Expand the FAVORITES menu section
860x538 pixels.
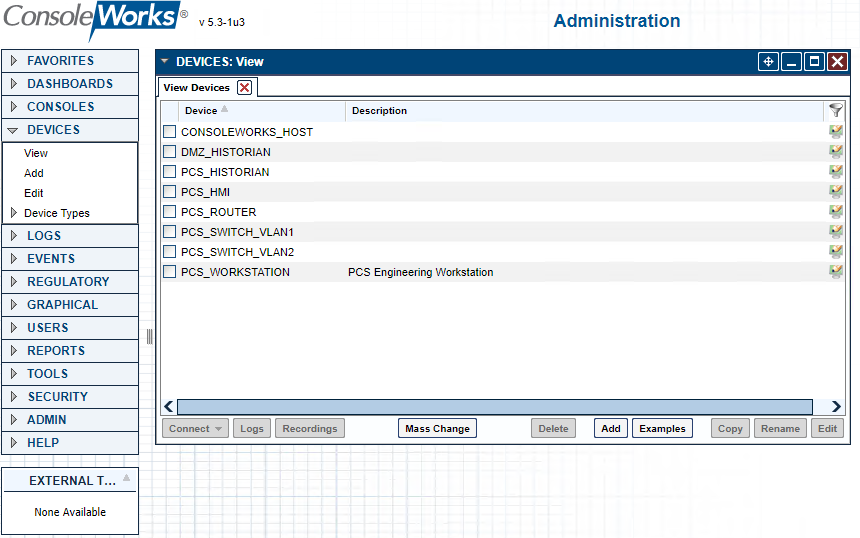70,61
